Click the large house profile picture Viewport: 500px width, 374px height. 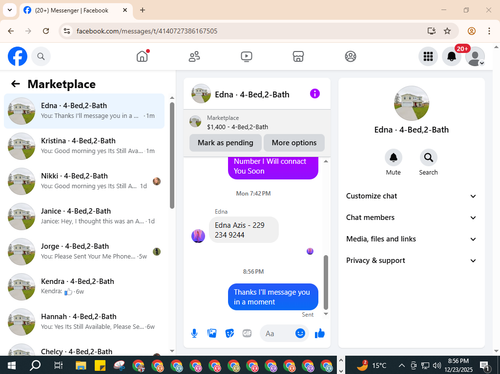click(x=411, y=103)
